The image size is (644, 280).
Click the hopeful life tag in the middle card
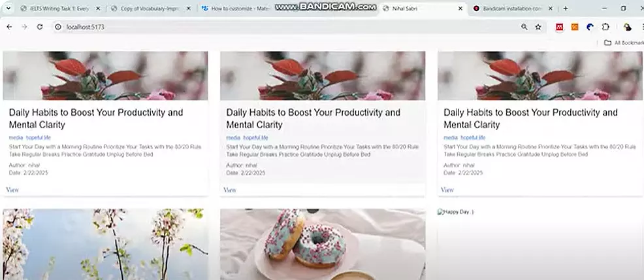[x=255, y=138]
